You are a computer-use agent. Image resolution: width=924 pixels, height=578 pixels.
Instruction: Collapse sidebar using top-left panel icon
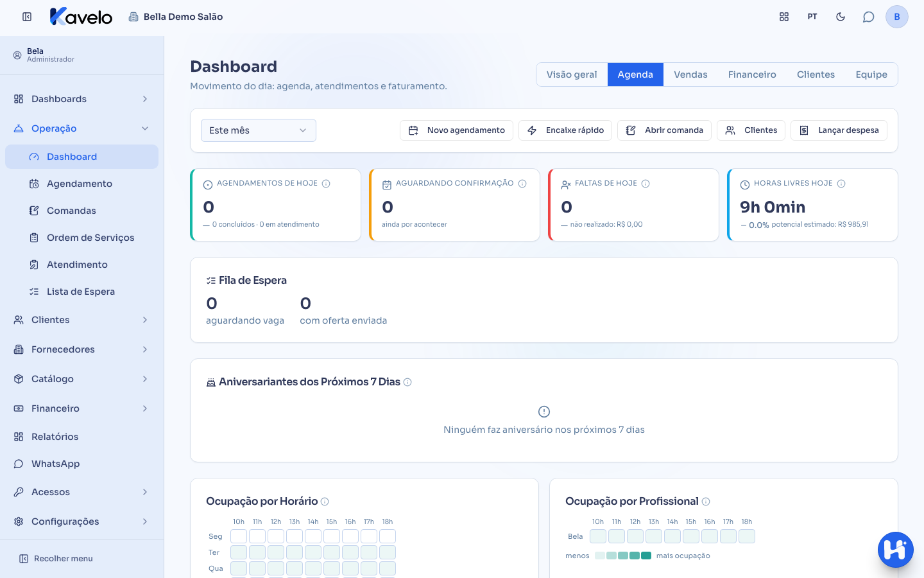click(x=27, y=17)
